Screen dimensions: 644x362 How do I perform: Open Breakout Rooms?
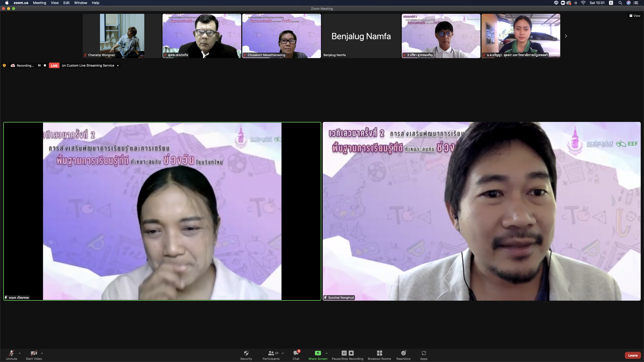(x=379, y=355)
